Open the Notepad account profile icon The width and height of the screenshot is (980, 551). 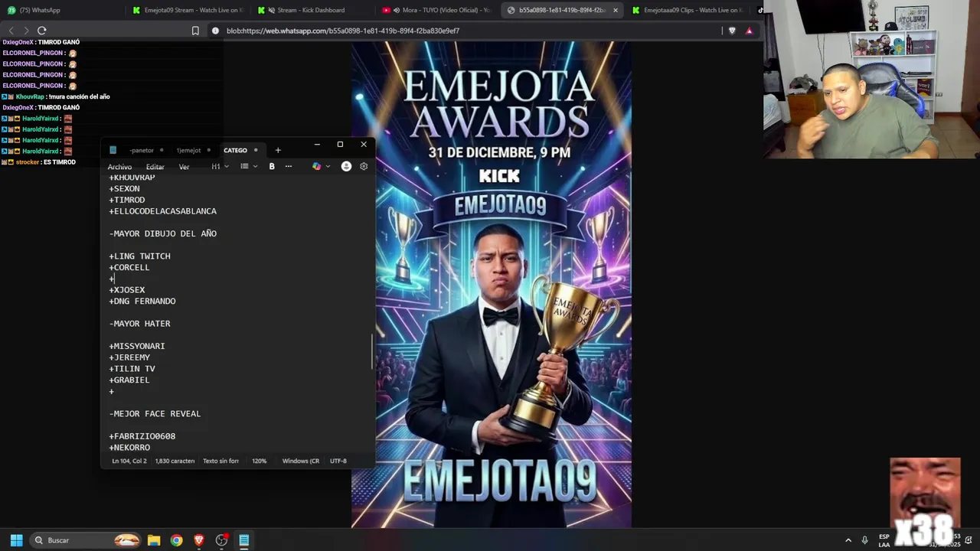coord(346,166)
